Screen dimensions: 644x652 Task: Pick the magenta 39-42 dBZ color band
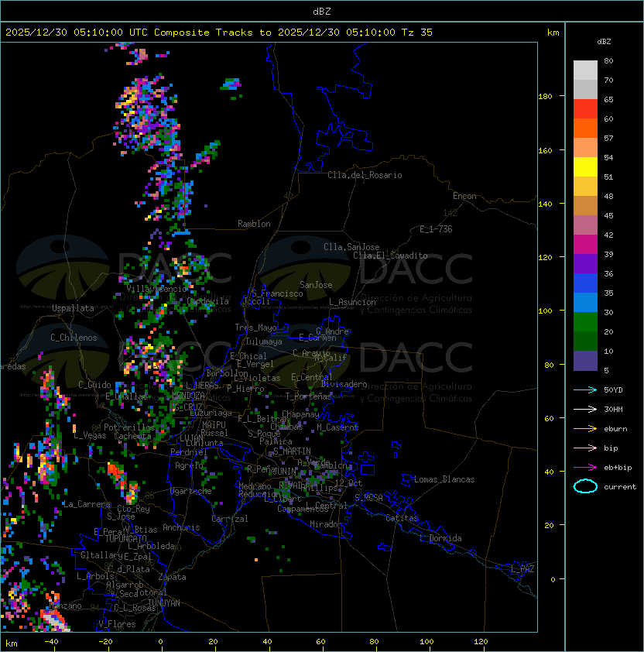point(585,245)
